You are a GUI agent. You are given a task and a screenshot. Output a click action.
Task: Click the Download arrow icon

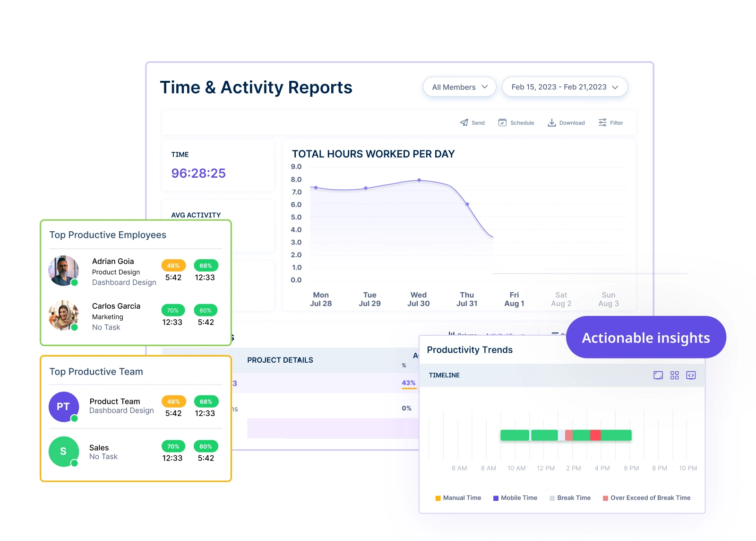[551, 123]
